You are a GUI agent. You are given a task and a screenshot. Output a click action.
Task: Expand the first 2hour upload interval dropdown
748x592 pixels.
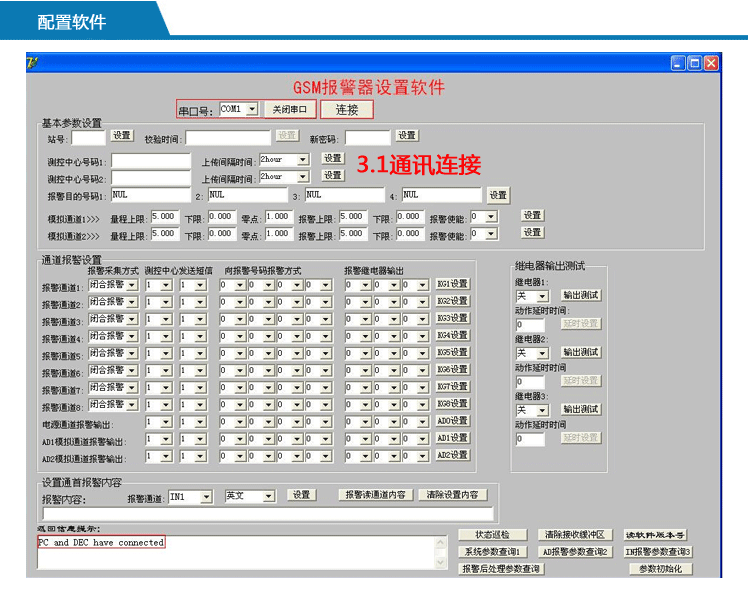pos(303,159)
